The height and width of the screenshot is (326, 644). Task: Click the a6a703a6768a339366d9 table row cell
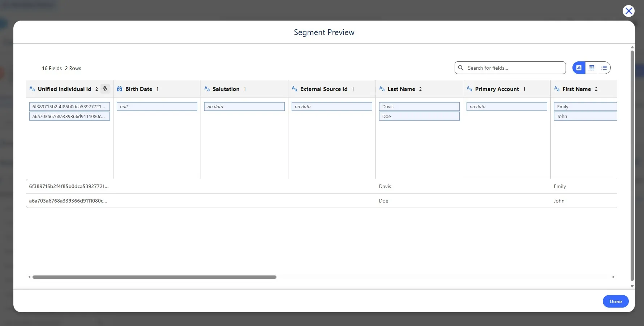[x=68, y=201]
